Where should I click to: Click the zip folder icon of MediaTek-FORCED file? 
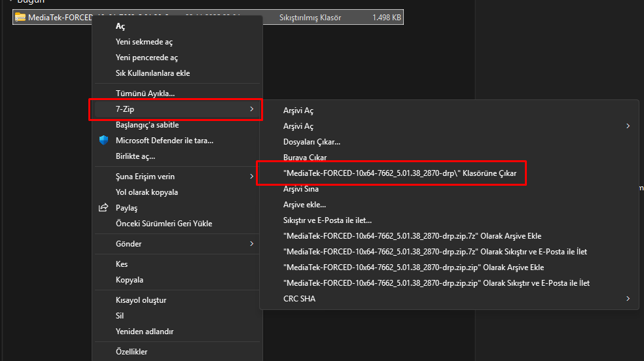pyautogui.click(x=20, y=17)
